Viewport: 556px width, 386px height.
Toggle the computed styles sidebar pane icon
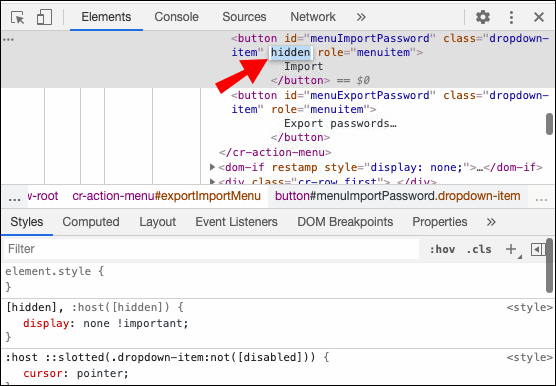point(538,249)
